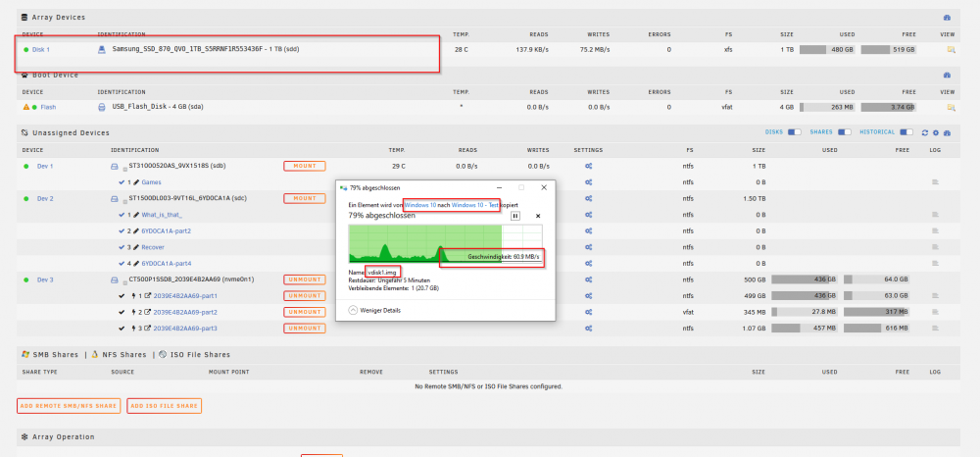
Task: View log icon for What_is_that_ partition
Action: (x=936, y=215)
